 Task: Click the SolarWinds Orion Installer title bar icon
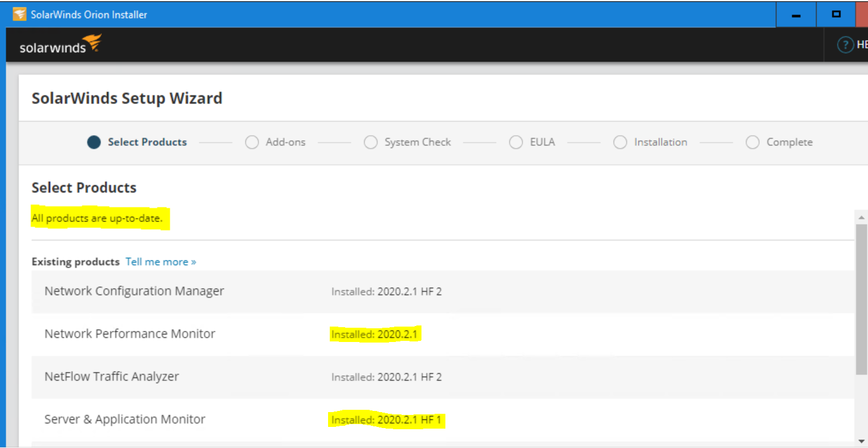[20, 14]
